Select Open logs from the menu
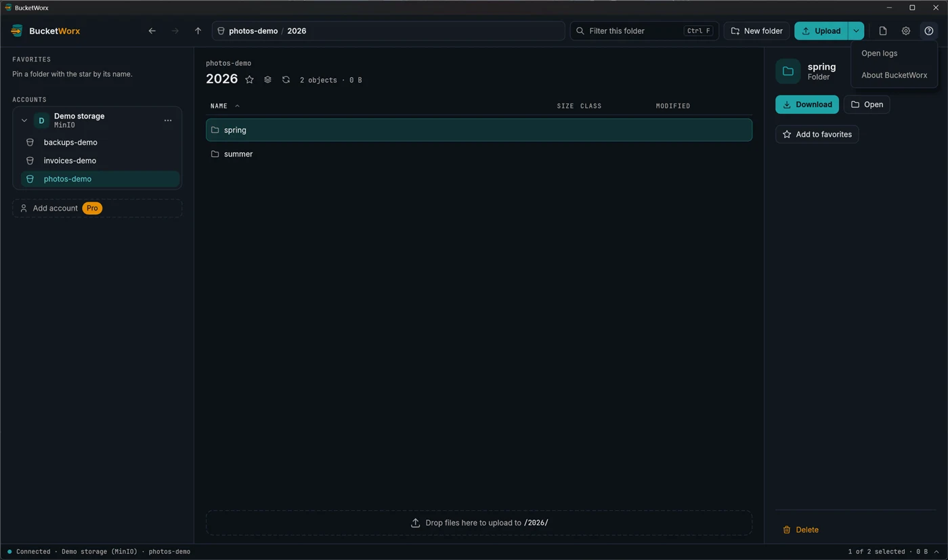The image size is (948, 560). pos(879,53)
